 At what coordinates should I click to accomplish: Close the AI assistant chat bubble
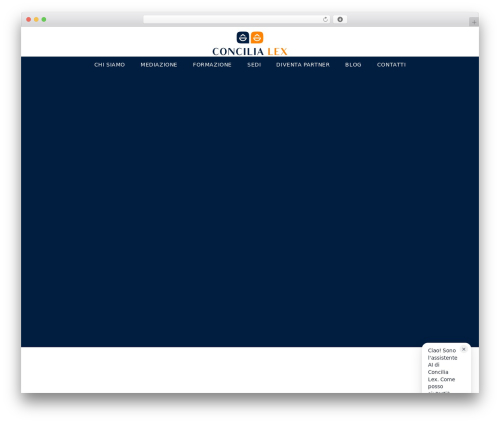464,349
